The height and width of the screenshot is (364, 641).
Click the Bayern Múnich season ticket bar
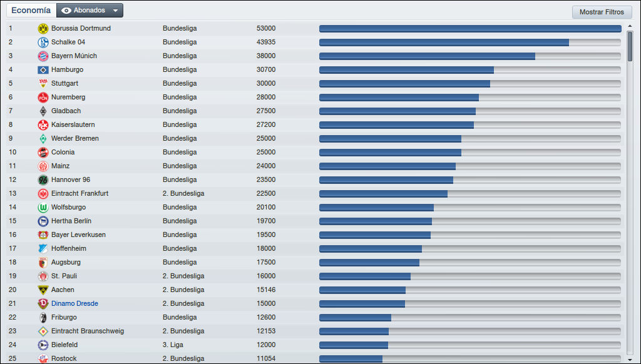[x=470, y=56]
